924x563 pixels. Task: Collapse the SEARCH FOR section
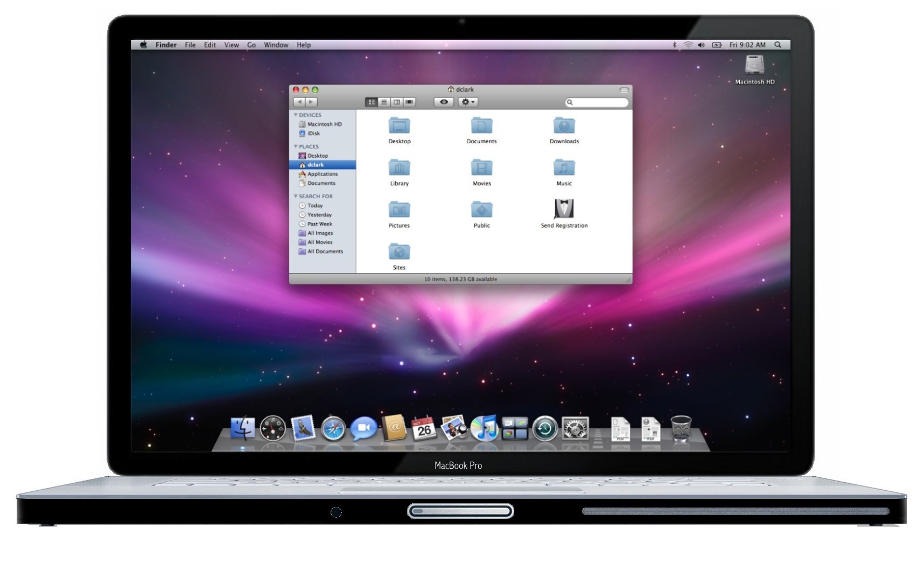295,196
